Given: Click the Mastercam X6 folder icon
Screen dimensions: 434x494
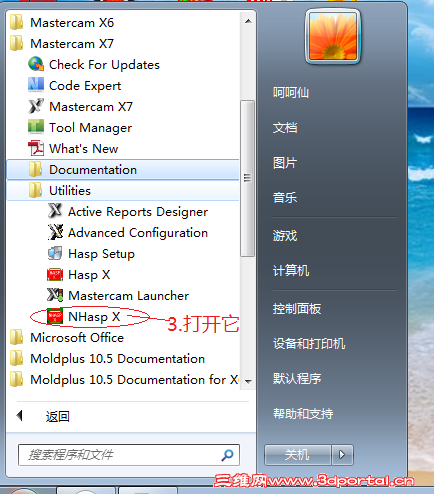Looking at the screenshot, I should [17, 22].
